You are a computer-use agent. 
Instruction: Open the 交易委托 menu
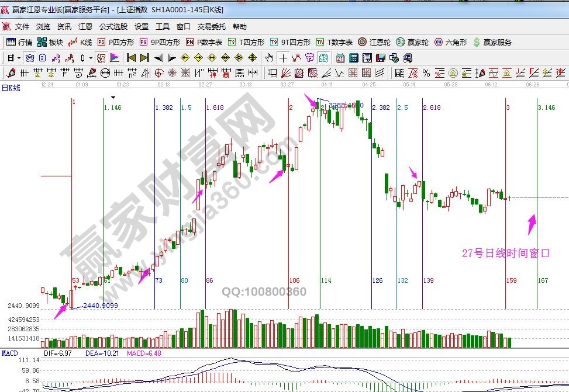pyautogui.click(x=211, y=27)
